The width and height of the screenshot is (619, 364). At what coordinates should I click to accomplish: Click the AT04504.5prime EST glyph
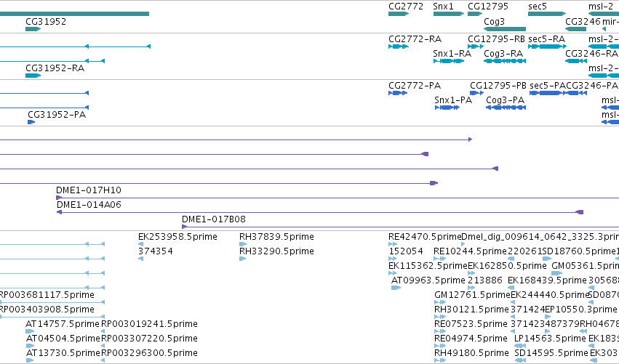pos(31,346)
